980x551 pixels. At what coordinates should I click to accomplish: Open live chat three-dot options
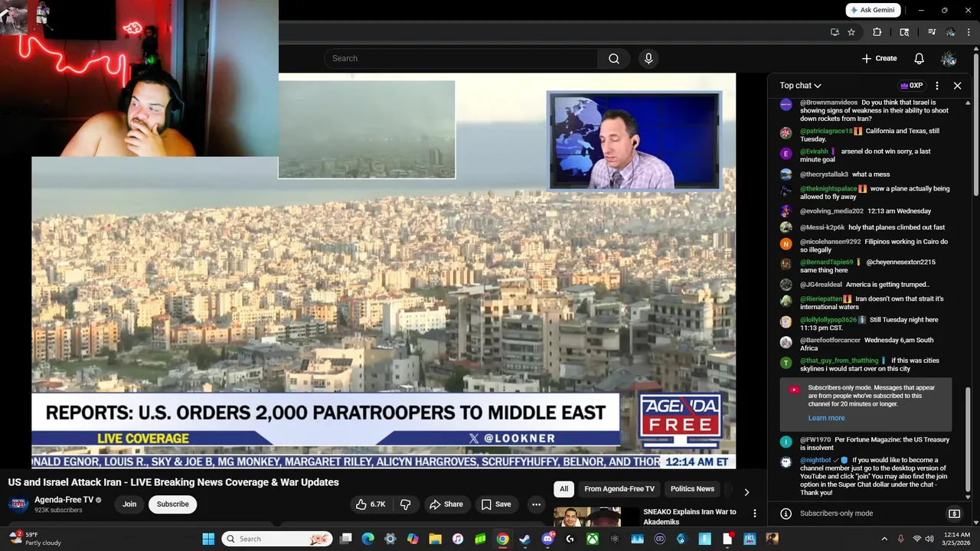pyautogui.click(x=937, y=86)
